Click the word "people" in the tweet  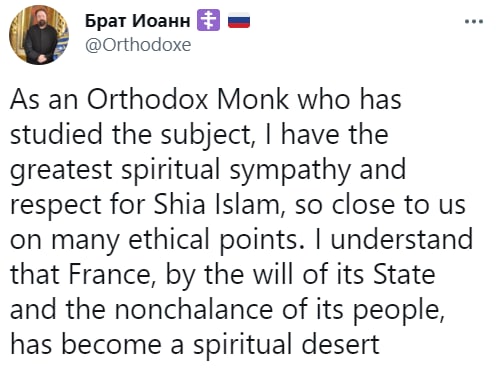click(x=399, y=310)
